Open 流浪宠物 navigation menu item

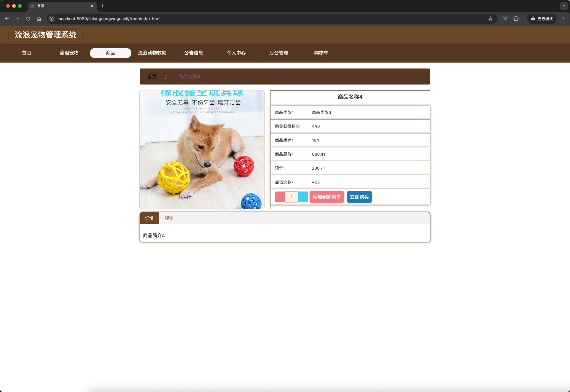(x=69, y=53)
